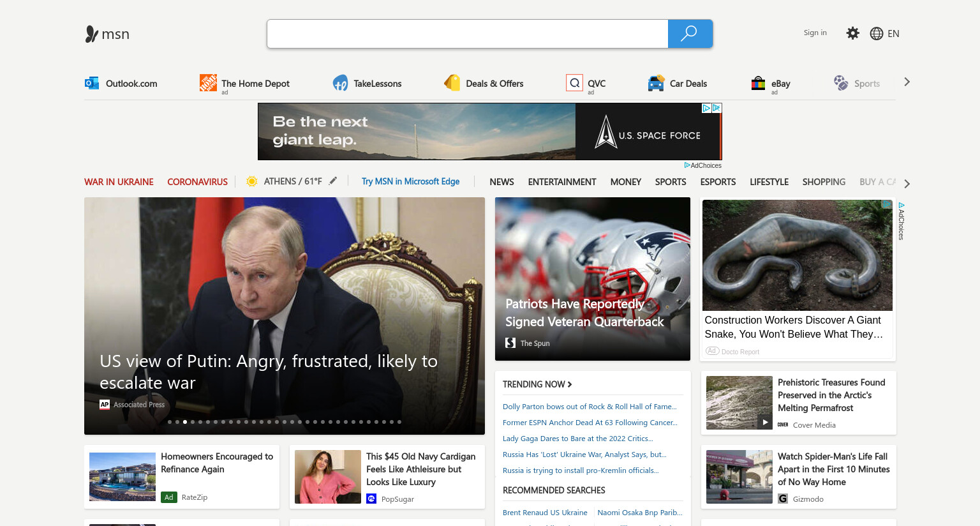Click the Athens / 61°F weather text
Image resolution: width=980 pixels, height=526 pixels.
coord(293,181)
